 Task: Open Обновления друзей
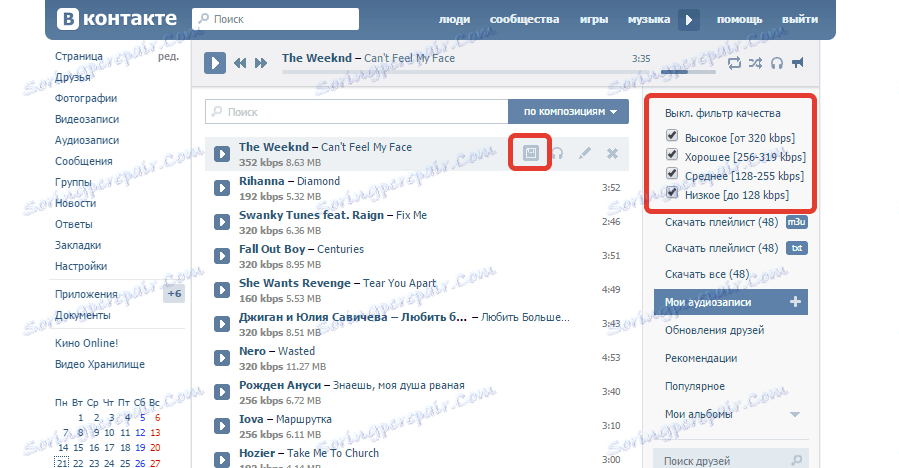(x=714, y=330)
